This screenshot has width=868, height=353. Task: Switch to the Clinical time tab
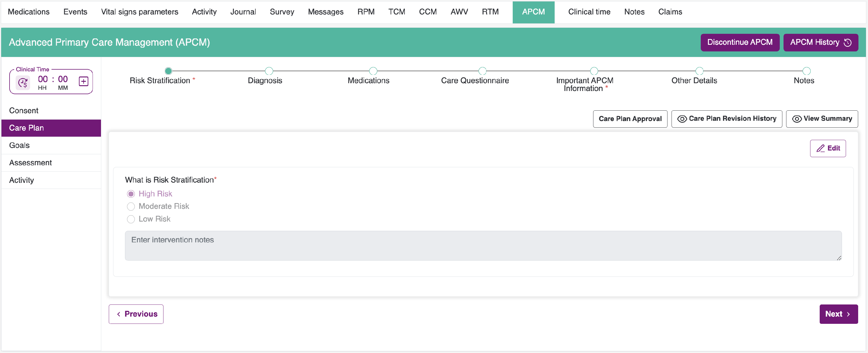589,12
